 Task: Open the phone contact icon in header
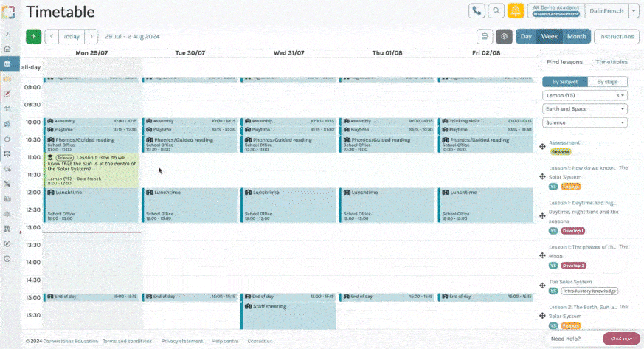point(477,11)
